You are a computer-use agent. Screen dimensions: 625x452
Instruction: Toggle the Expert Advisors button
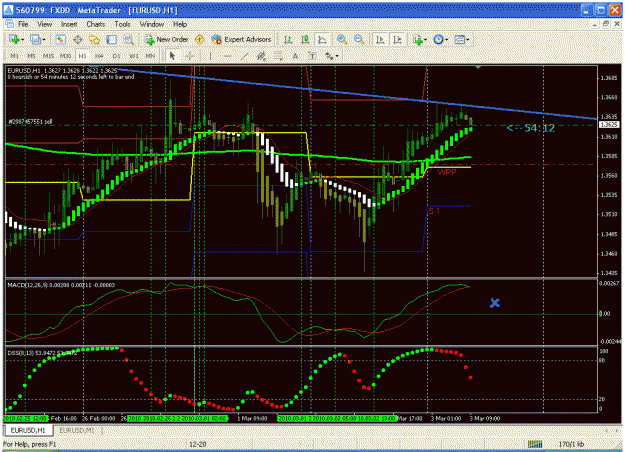pos(241,39)
